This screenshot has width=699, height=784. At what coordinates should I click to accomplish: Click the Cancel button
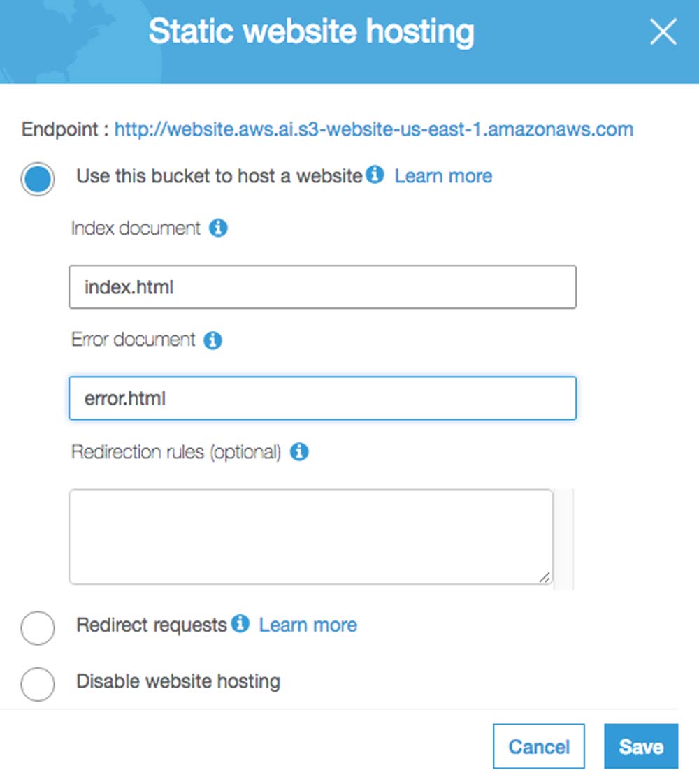[x=538, y=746]
